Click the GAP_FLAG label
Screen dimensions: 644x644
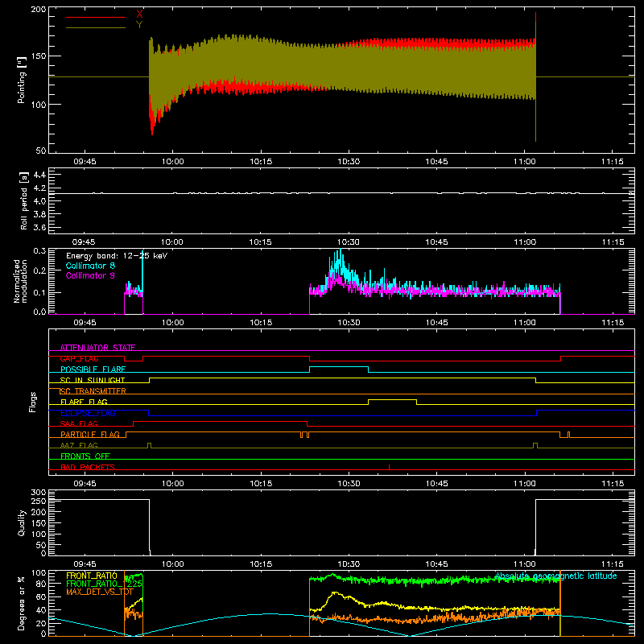(79, 358)
